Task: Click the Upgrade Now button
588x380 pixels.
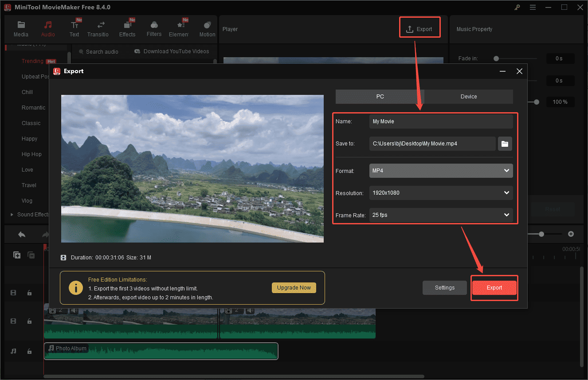Action: tap(294, 288)
